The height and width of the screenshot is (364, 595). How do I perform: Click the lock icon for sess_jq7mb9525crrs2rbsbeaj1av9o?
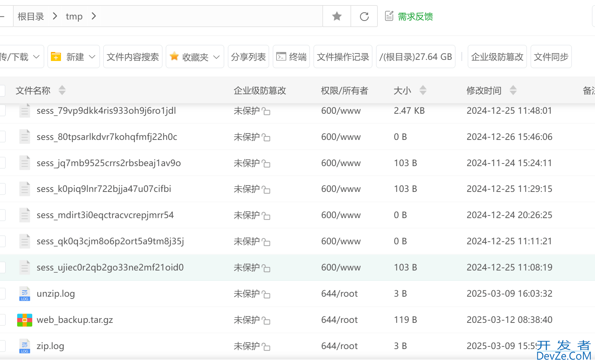point(266,163)
